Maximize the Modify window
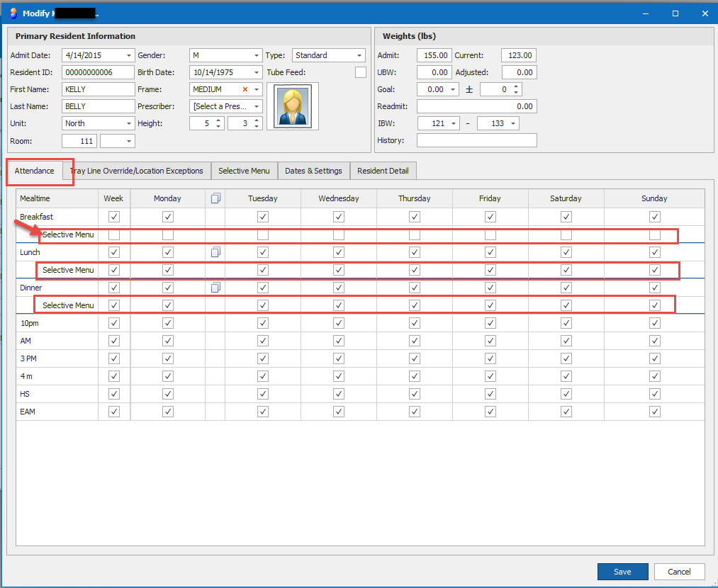This screenshot has height=588, width=718. pyautogui.click(x=675, y=13)
